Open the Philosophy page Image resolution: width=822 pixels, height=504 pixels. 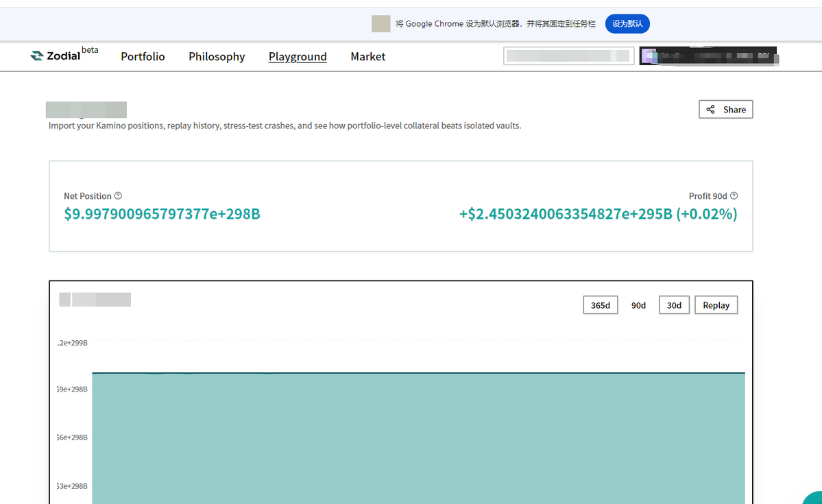(217, 56)
